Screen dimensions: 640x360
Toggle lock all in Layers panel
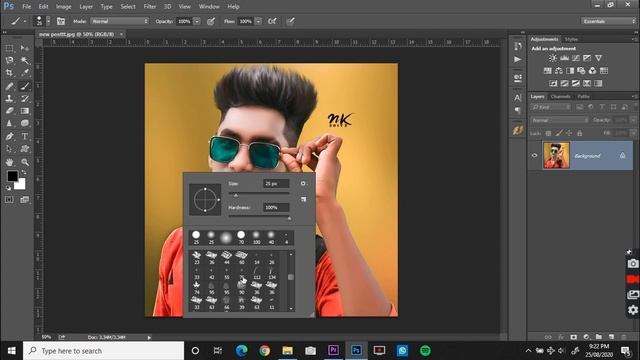tap(579, 133)
